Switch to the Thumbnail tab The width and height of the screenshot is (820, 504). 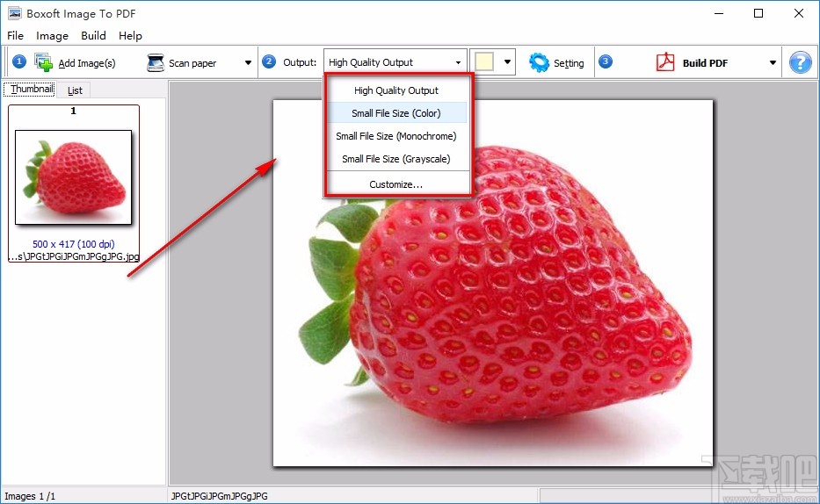click(32, 89)
